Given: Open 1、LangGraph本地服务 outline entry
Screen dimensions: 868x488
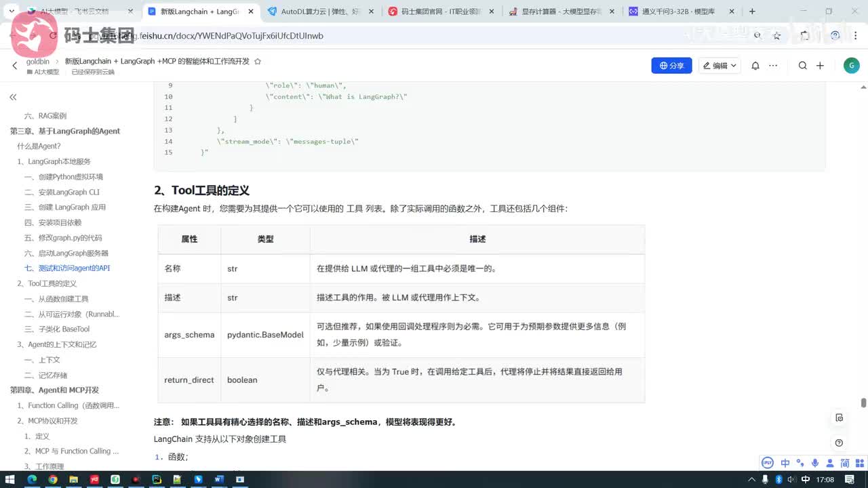Looking at the screenshot, I should tap(54, 161).
